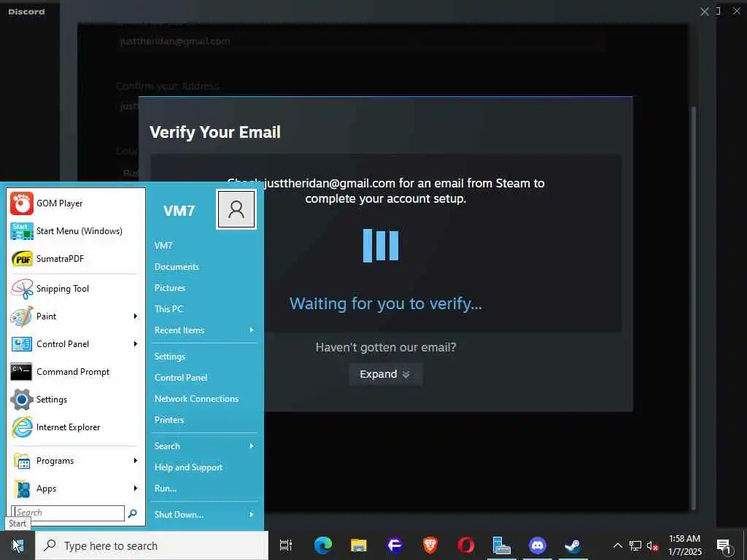
Task: Expand the left-column Control Panel submenu arrow
Action: click(135, 344)
